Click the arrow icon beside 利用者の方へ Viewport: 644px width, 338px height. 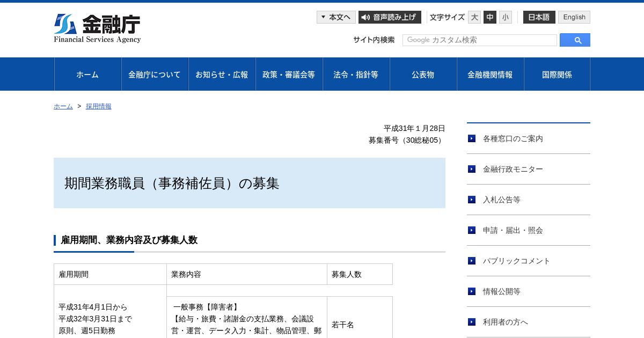[x=472, y=322]
